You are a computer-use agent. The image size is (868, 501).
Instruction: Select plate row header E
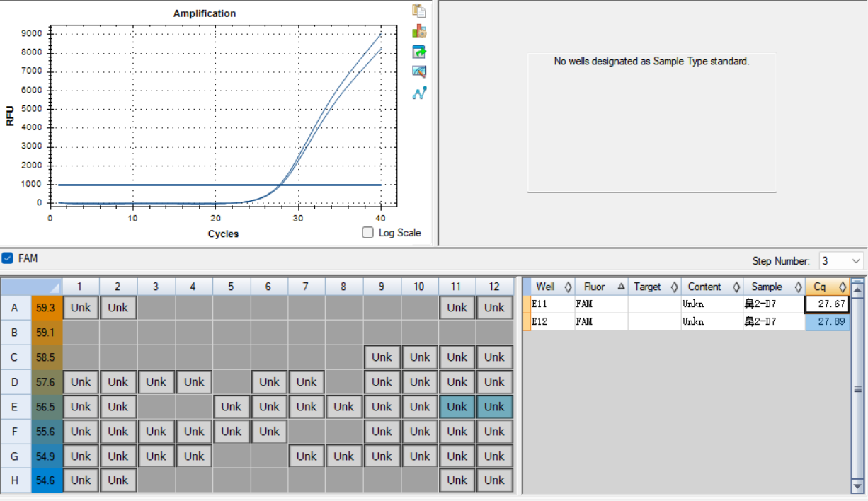point(16,407)
